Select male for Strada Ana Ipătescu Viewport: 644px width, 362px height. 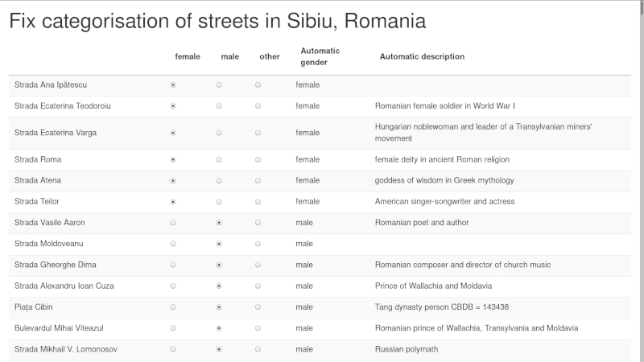pos(219,85)
